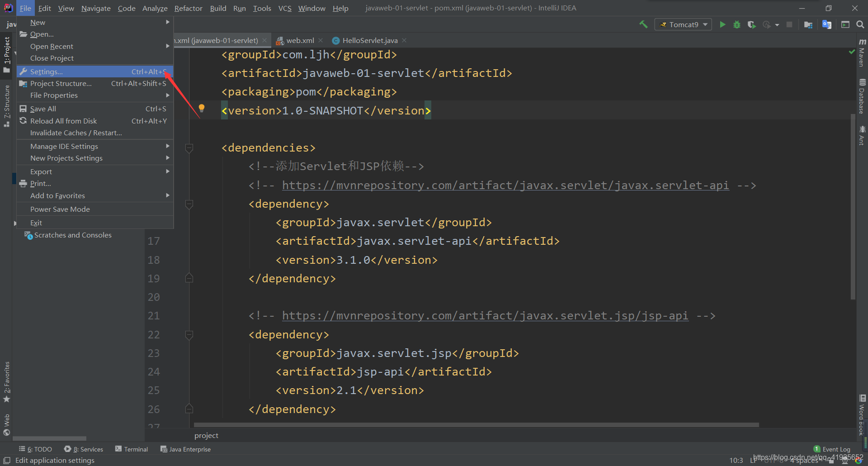Choose Exit from the File menu

tap(95, 223)
